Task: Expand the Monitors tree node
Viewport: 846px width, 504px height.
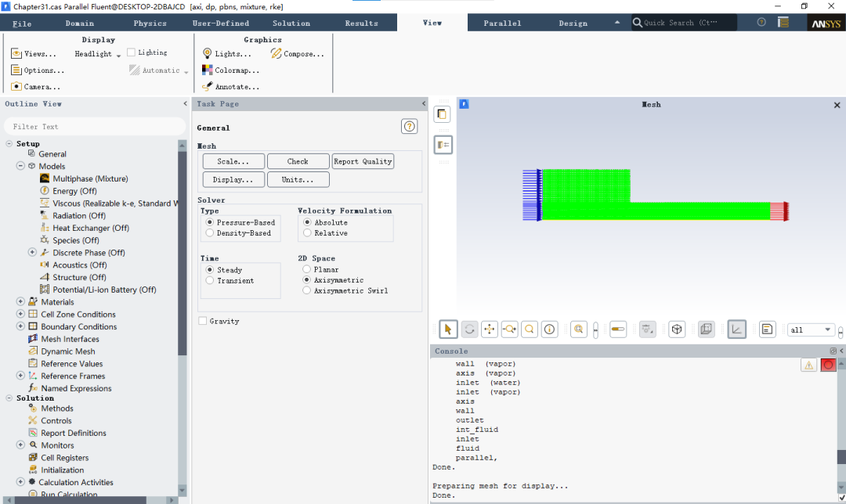Action: point(20,445)
